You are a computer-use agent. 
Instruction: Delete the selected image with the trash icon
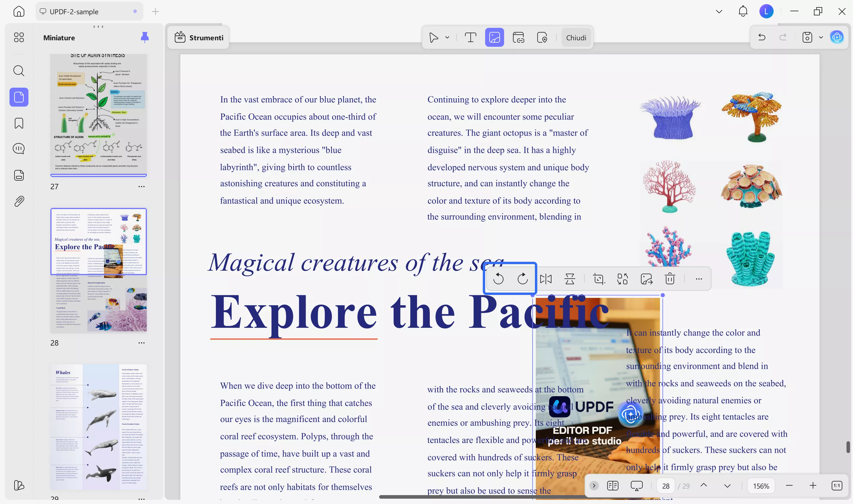(x=669, y=278)
